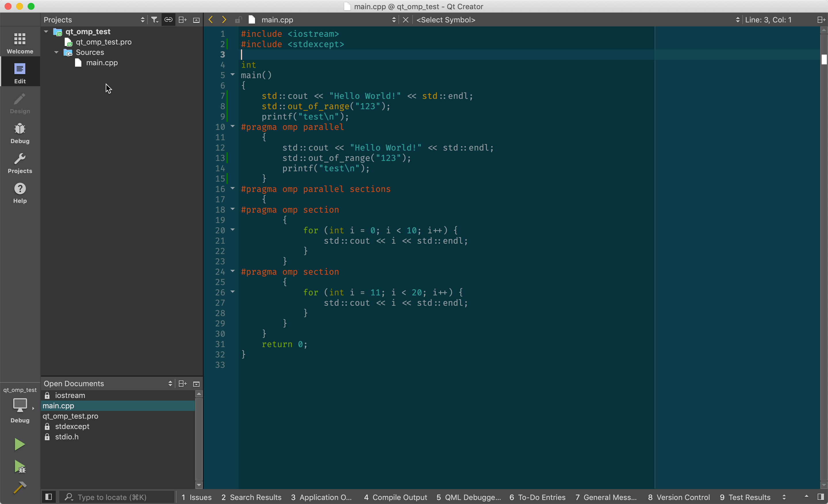Click the file lock icon in editor toolbar
Screen dimensions: 828x504
(238, 20)
